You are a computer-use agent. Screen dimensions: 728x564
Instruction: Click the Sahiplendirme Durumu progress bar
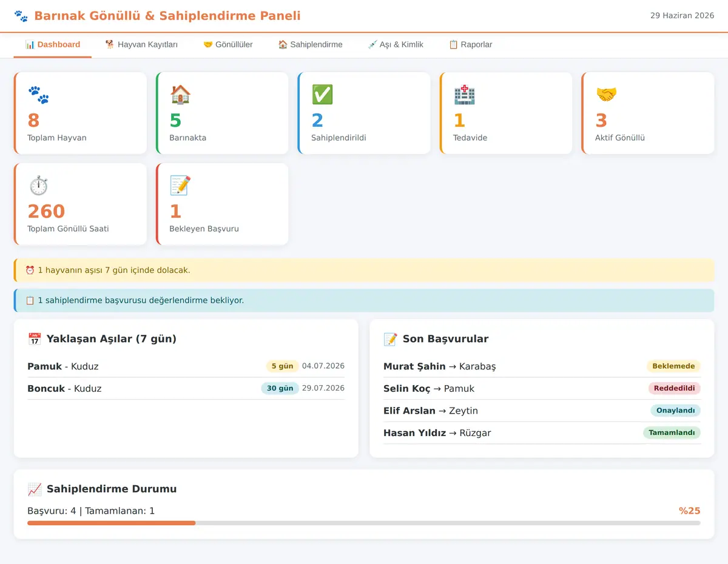click(x=364, y=523)
